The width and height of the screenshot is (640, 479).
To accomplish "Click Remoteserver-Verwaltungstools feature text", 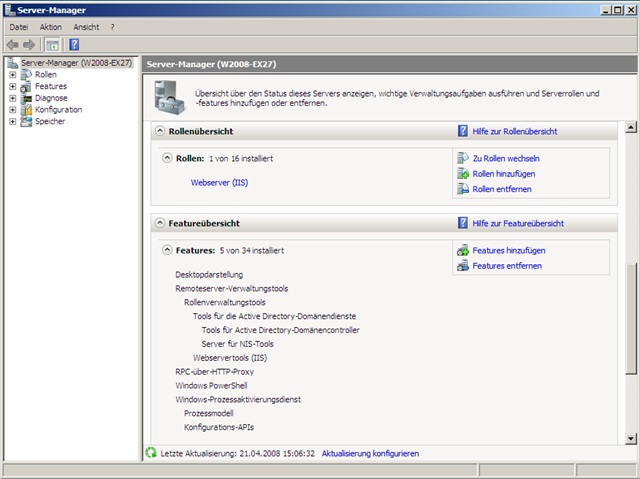I will click(232, 288).
